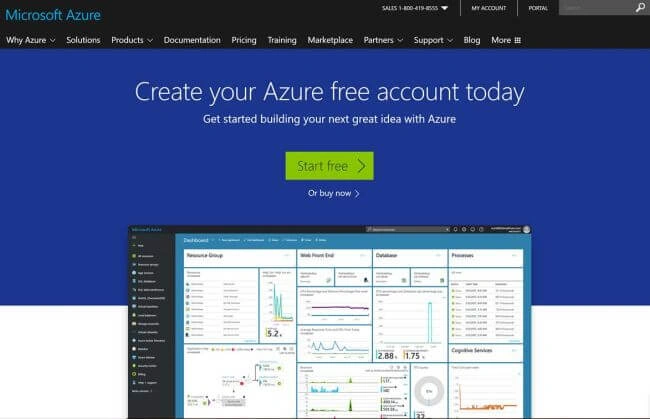Viewport: 650px width, 419px height.
Task: Expand the Partners dropdown
Action: 383,40
